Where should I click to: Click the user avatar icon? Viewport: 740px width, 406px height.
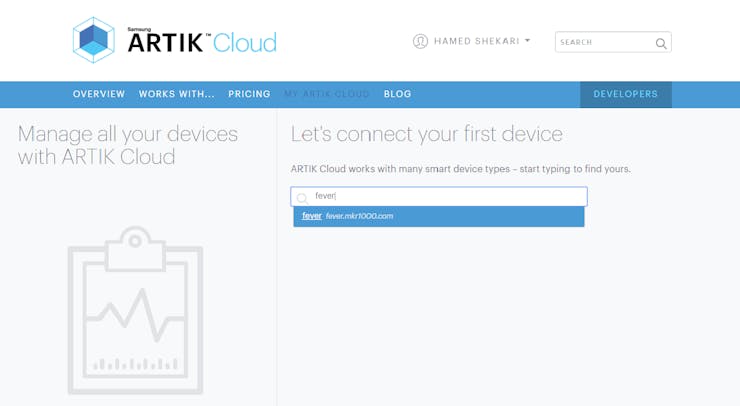click(420, 42)
